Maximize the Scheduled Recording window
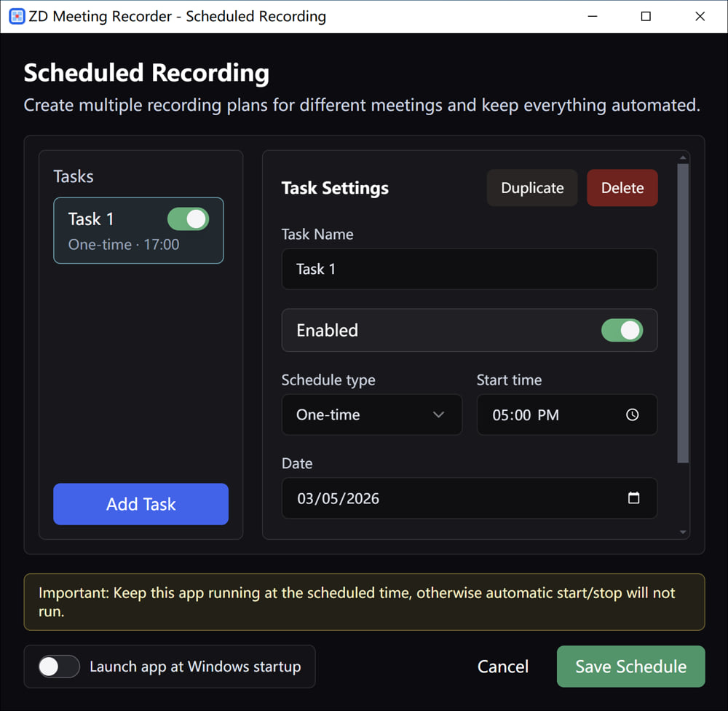The height and width of the screenshot is (711, 728). [645, 16]
